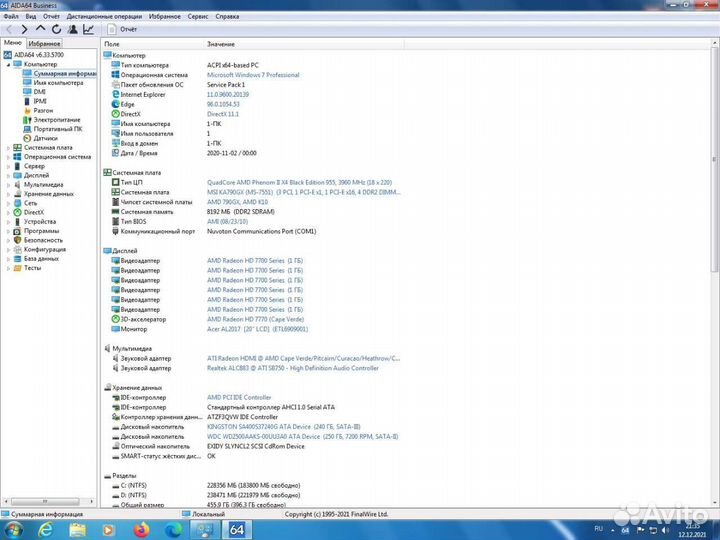Select the AIDA64 v6.33.5700 root node

[x=34, y=55]
